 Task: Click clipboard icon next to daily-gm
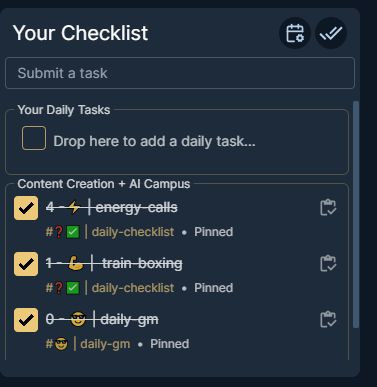(x=328, y=320)
